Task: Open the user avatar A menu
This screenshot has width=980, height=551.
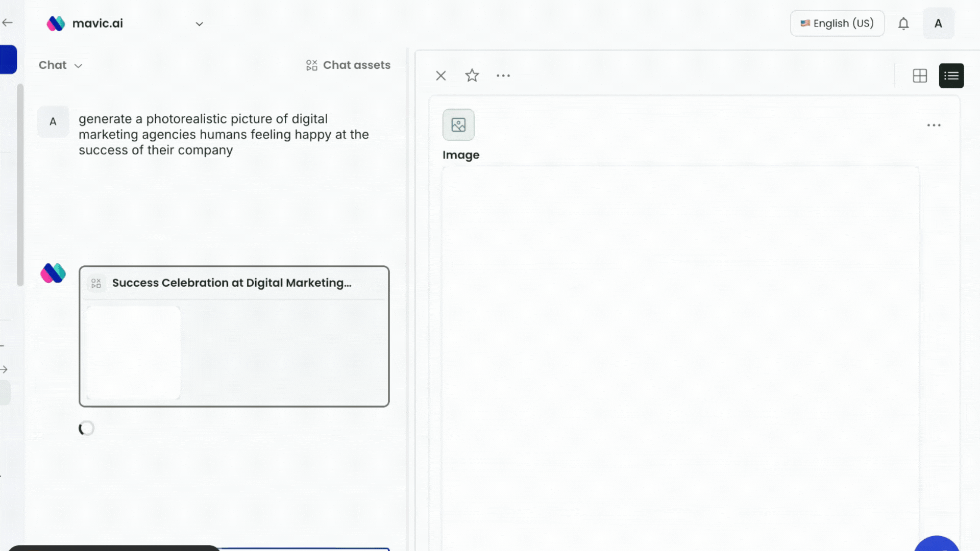Action: [x=938, y=23]
